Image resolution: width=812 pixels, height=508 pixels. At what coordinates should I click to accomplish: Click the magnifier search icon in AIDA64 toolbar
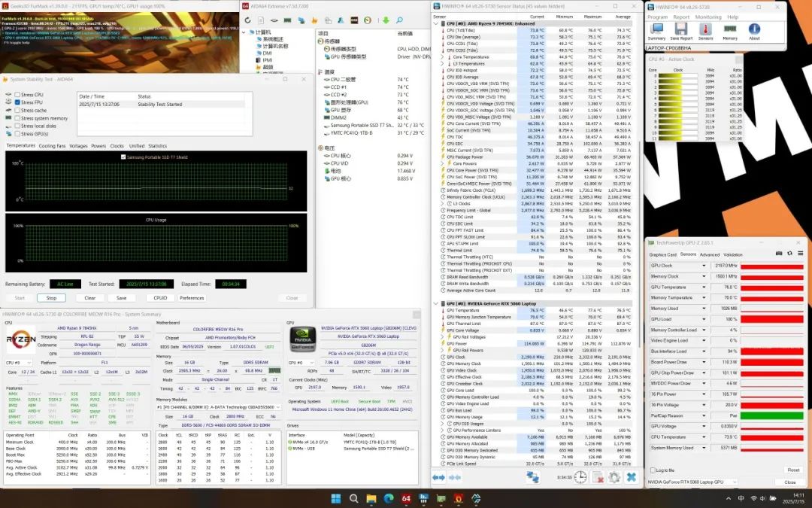click(399, 20)
